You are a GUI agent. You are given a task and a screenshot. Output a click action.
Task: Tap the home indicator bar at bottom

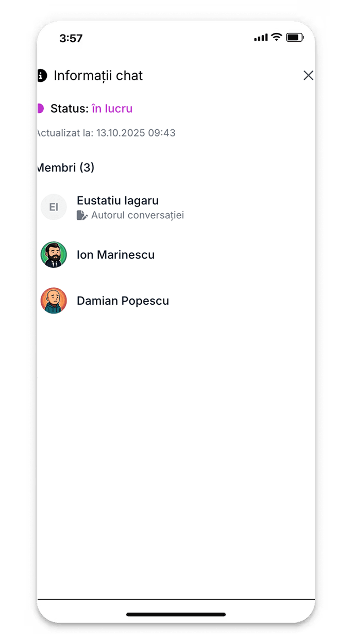click(x=176, y=615)
